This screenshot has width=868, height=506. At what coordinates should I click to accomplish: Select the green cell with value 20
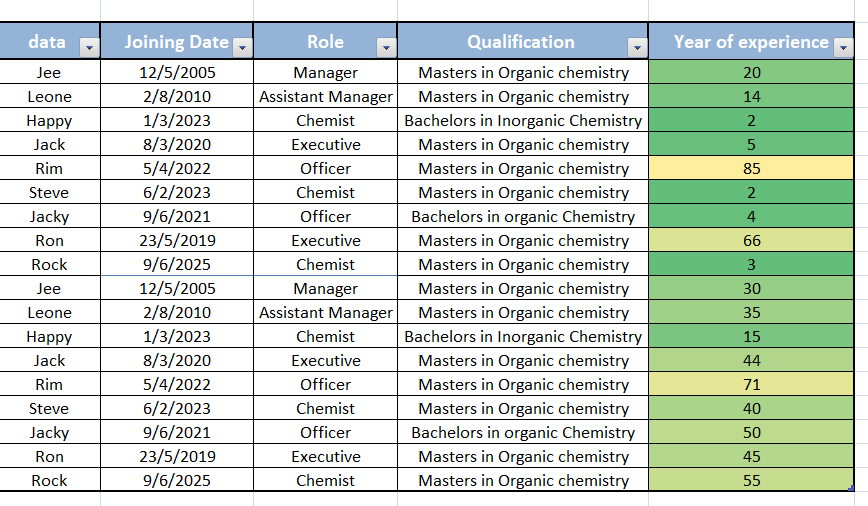(x=751, y=72)
